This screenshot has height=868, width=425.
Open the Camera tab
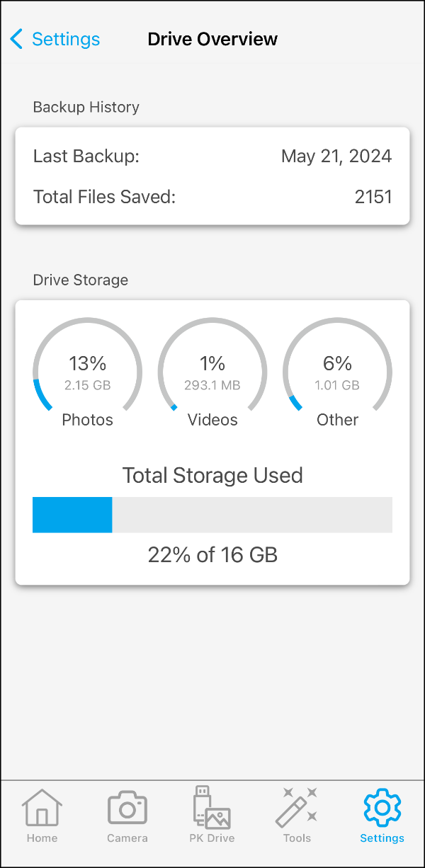[x=127, y=816]
